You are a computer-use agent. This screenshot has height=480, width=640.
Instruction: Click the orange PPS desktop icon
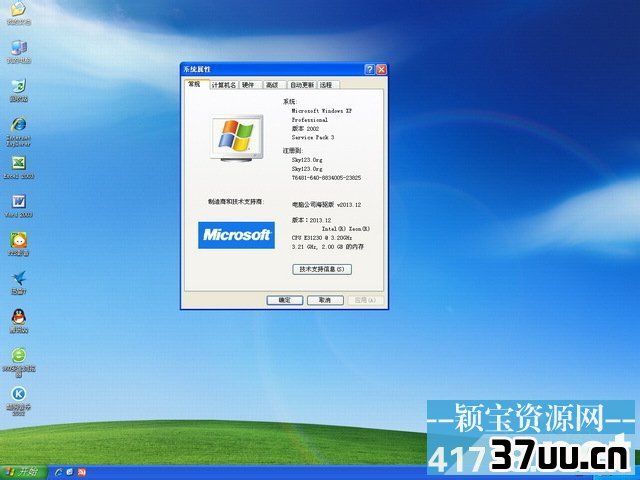pos(19,244)
